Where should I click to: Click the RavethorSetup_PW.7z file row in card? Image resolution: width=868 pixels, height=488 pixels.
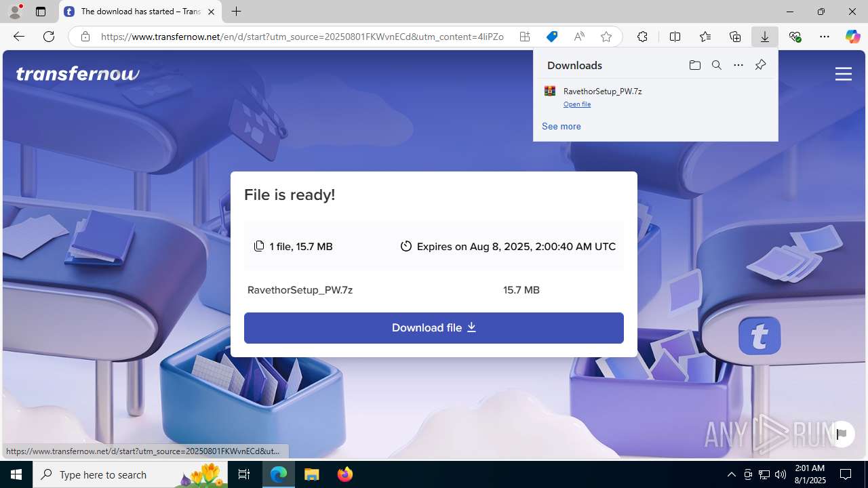coord(434,290)
